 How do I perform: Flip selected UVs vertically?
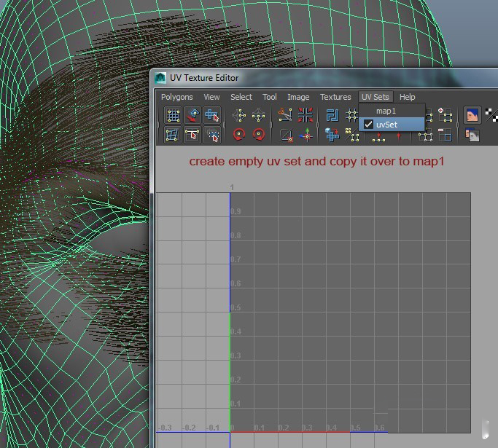click(x=259, y=115)
